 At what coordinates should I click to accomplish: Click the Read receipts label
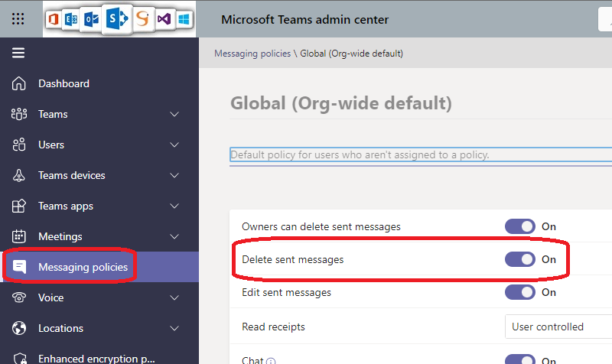273,327
